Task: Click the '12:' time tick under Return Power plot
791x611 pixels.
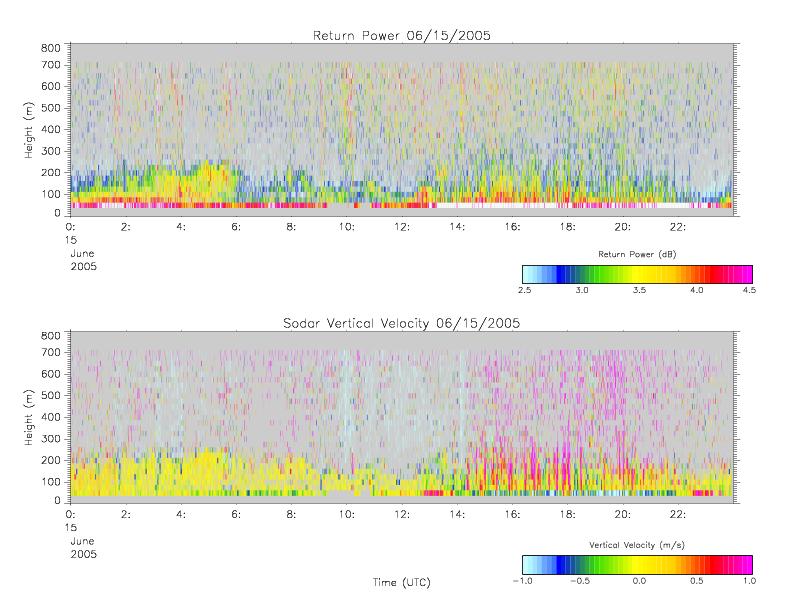Action: [x=402, y=227]
